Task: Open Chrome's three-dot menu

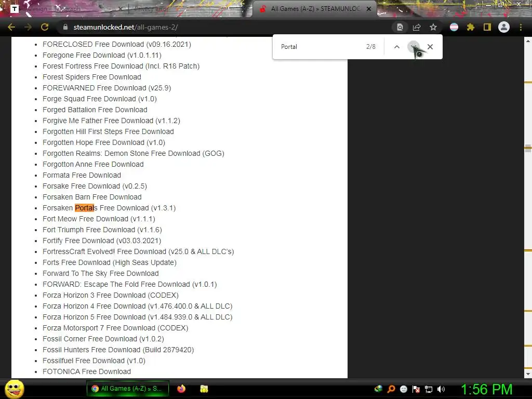Action: (x=521, y=27)
